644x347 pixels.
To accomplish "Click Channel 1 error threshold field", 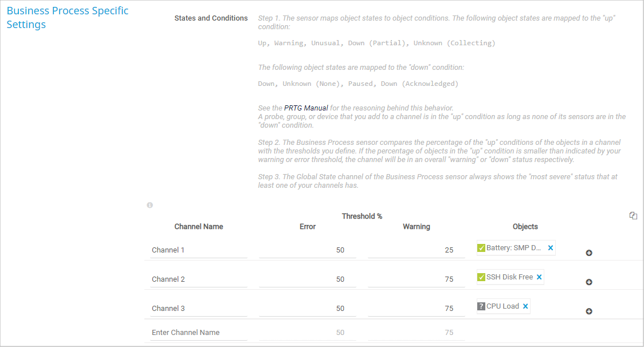I will pyautogui.click(x=308, y=250).
